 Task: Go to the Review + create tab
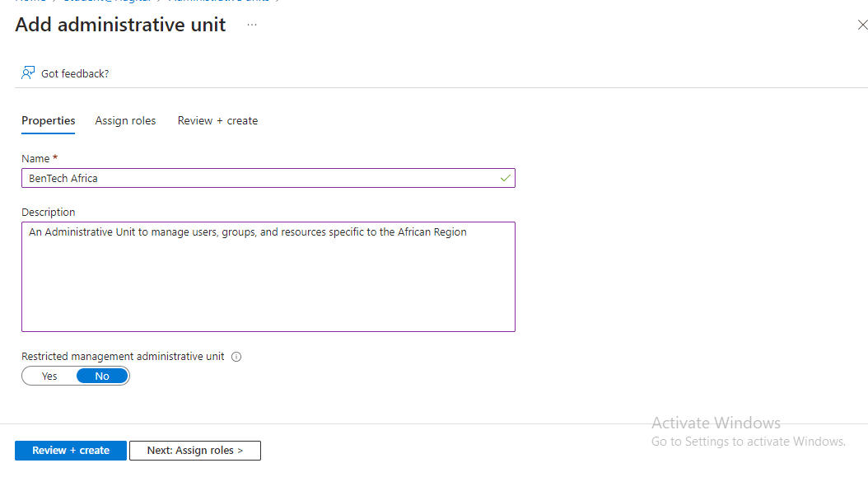tap(217, 120)
